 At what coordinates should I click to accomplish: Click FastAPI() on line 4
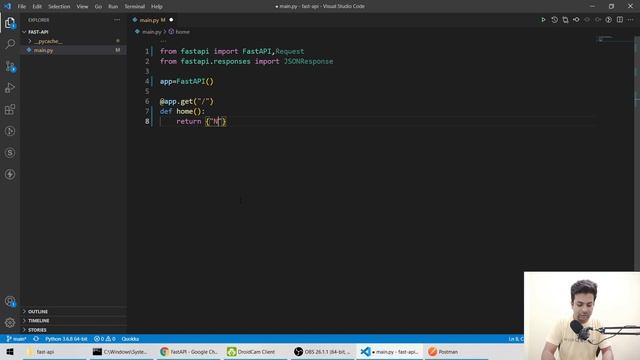[x=195, y=81]
